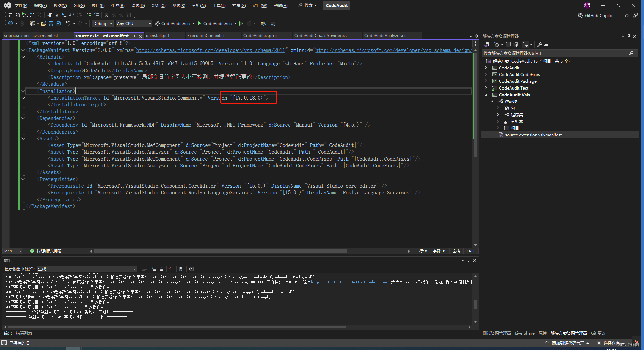Click the Undo arrow icon

click(x=68, y=24)
